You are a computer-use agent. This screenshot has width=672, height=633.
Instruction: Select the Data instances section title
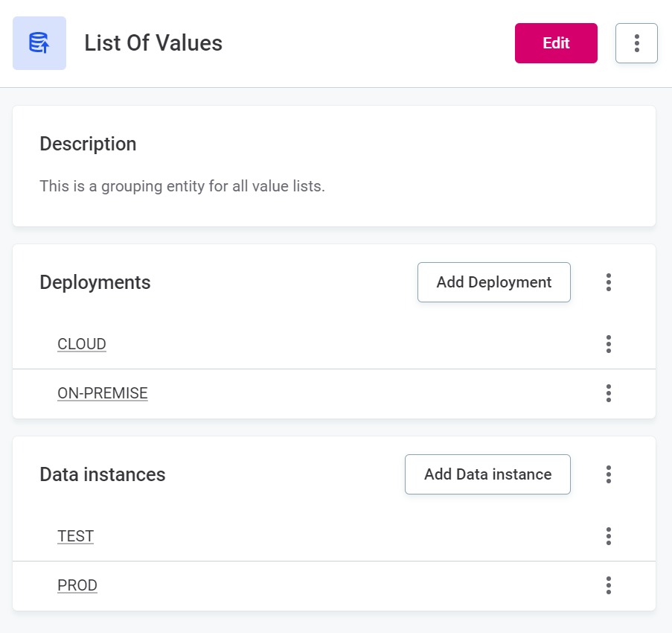point(103,474)
